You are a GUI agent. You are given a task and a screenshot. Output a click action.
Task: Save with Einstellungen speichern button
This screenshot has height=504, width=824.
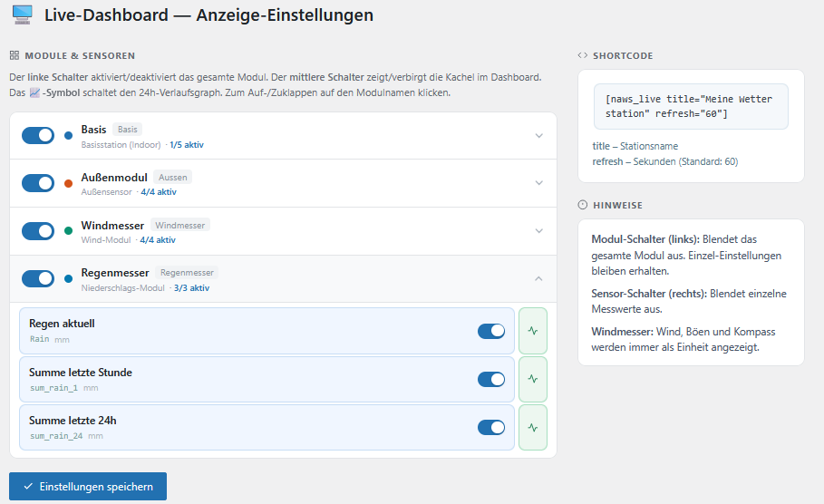88,487
